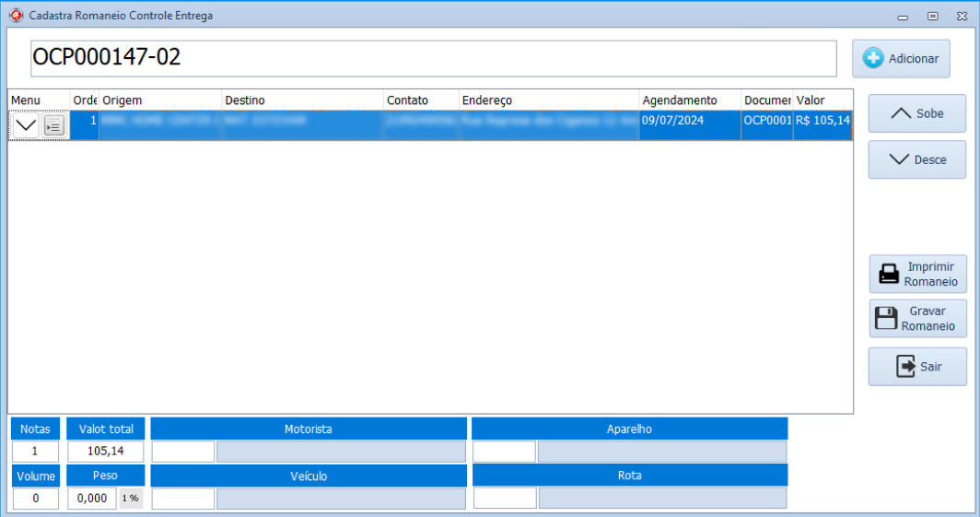Click the Agendamento column header
This screenshot has width=980, height=517.
coord(689,100)
